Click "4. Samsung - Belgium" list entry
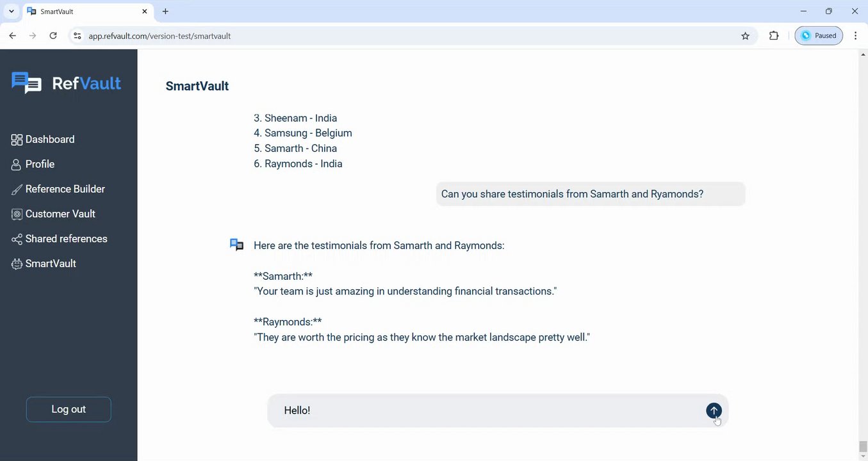This screenshot has width=868, height=461. click(303, 133)
